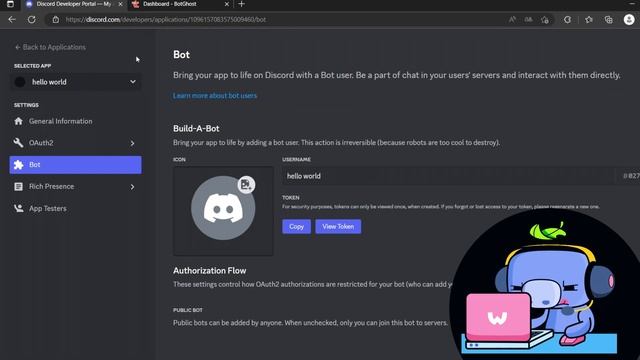The width and height of the screenshot is (640, 360).
Task: Open Learn more about bot users link
Action: pos(215,96)
